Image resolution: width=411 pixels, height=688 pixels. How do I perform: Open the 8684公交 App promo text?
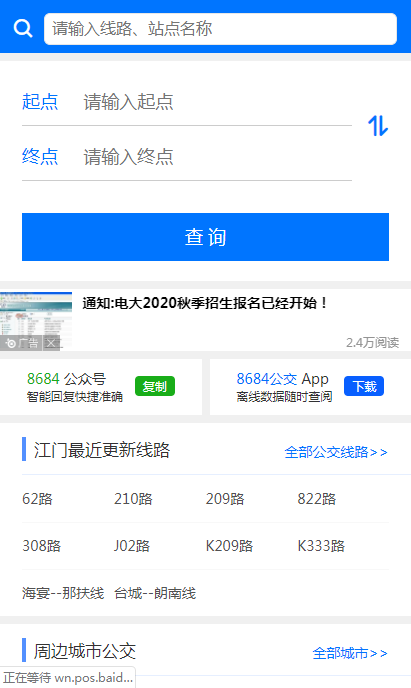click(284, 387)
